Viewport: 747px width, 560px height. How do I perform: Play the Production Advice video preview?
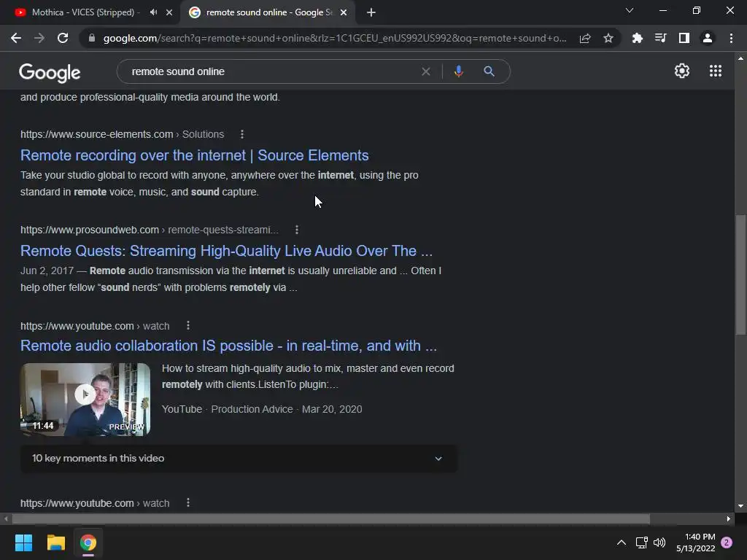pyautogui.click(x=85, y=400)
